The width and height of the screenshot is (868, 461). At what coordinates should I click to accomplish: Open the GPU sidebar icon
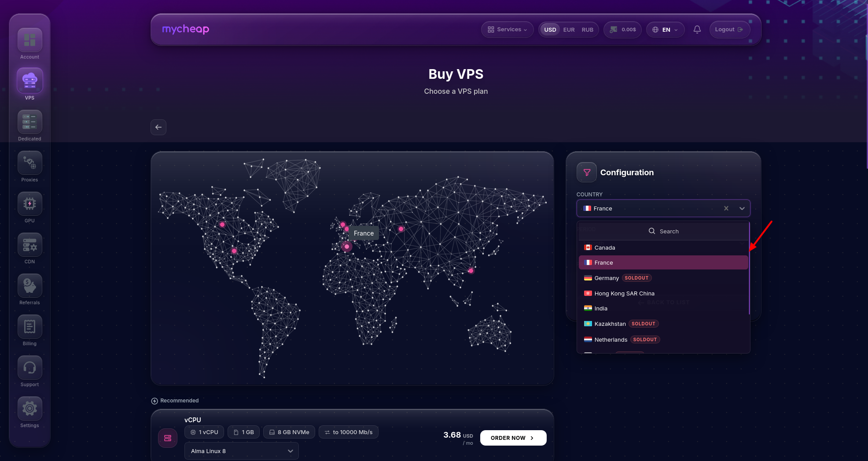coord(29,204)
